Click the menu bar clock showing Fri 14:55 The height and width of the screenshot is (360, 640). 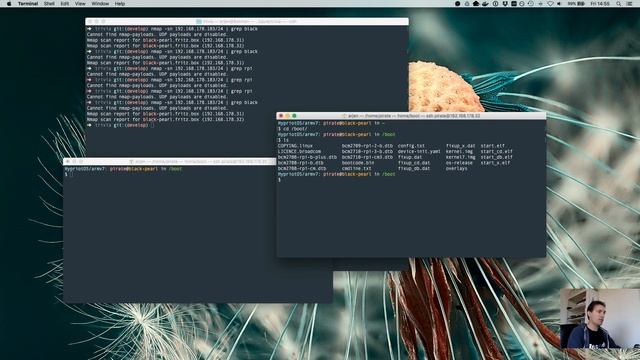point(600,4)
